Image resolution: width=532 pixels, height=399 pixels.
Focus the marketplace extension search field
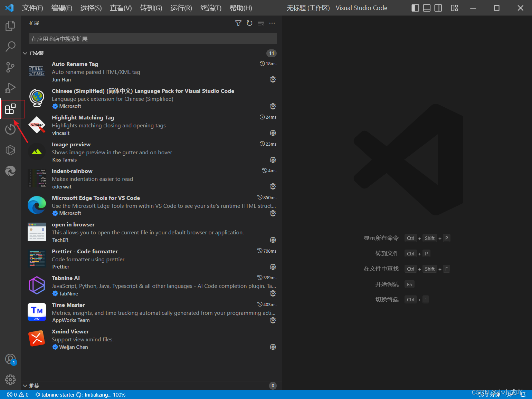click(x=153, y=39)
